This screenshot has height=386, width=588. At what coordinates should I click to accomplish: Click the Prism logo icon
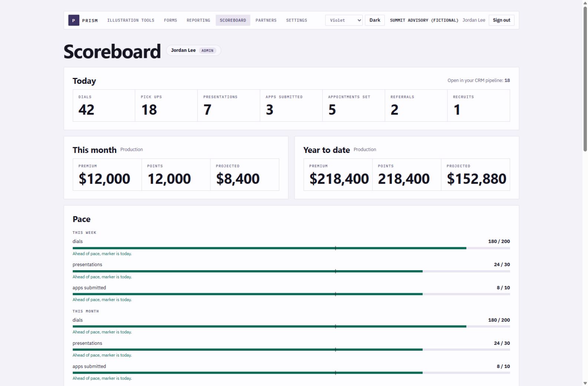73,20
